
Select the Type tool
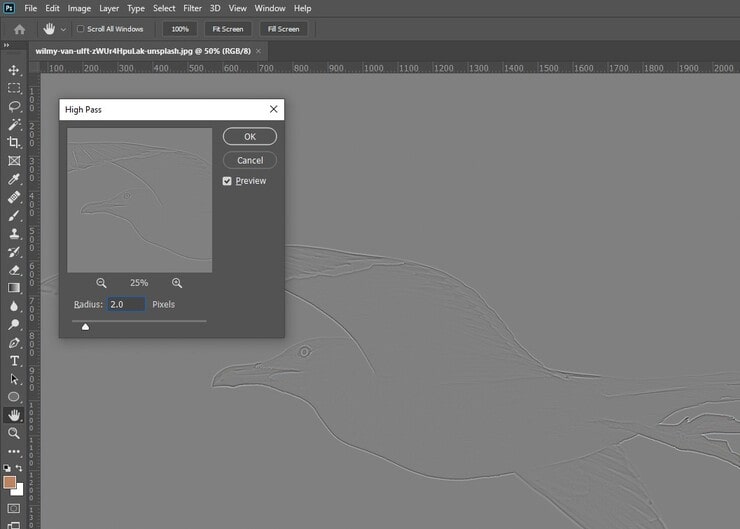[14, 361]
